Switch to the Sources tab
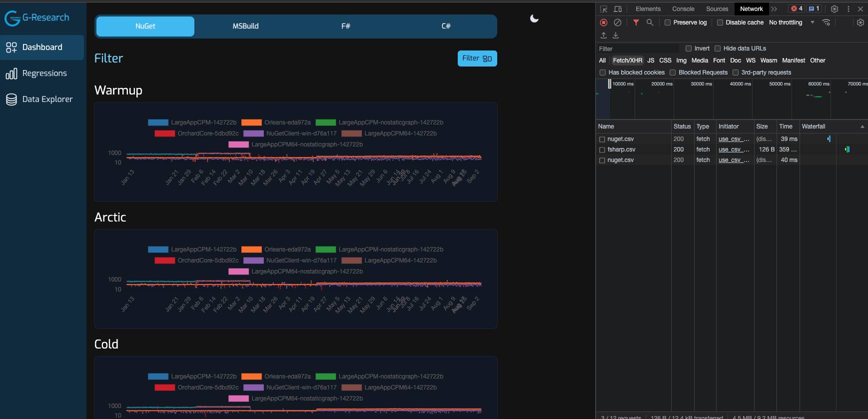Screen dimensions: 868x419 pyautogui.click(x=717, y=9)
